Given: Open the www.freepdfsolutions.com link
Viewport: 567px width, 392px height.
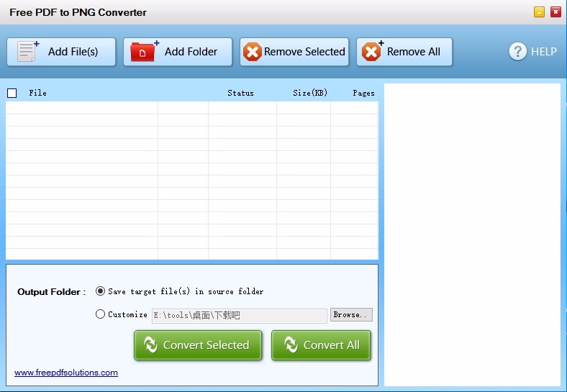Looking at the screenshot, I should (x=66, y=373).
